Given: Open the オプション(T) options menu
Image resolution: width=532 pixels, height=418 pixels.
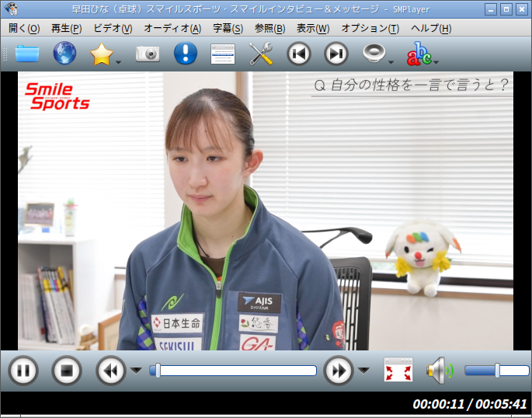Looking at the screenshot, I should coord(370,29).
